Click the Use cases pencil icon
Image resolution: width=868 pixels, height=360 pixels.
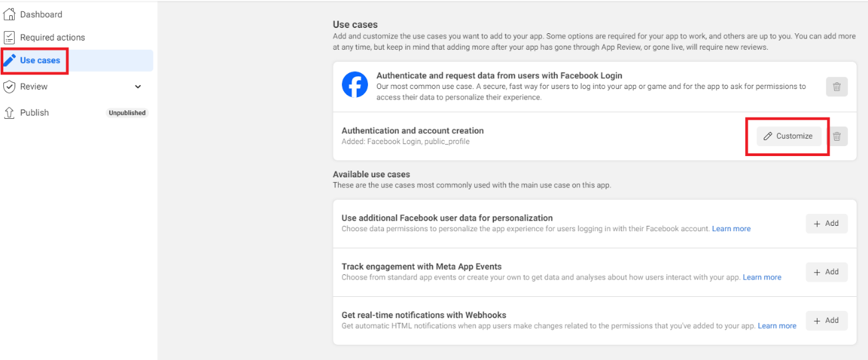[9, 60]
